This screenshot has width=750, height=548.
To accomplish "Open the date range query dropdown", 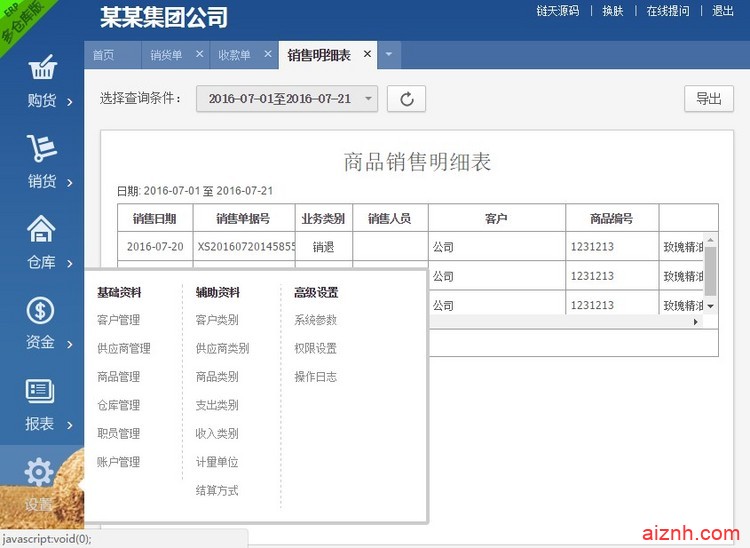I will [286, 98].
